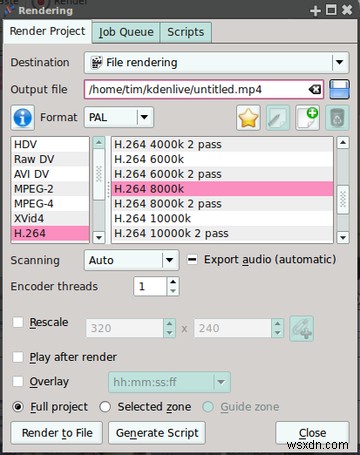Screen dimensions: 360x455
Task: Open the Format PAL dropdown
Action: (119, 117)
